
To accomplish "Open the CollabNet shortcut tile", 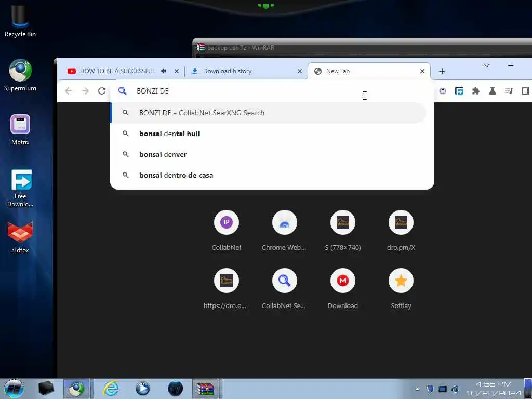I will point(227,231).
